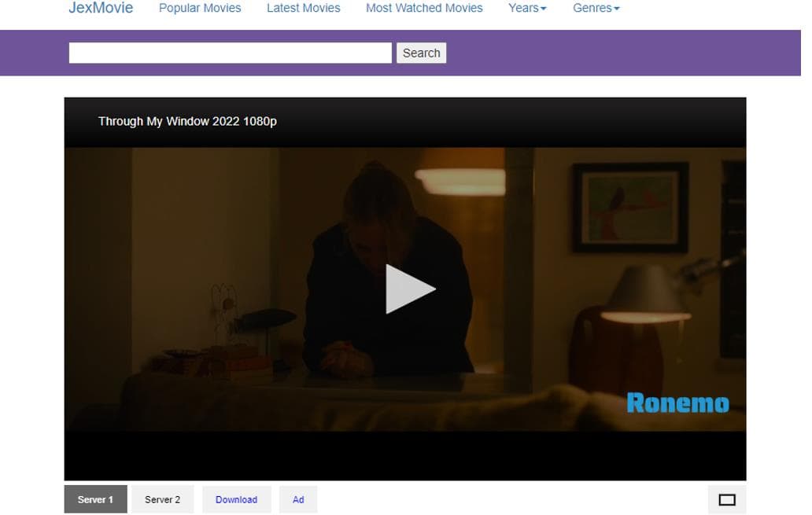
Task: Open the Years chevron arrow
Action: 542,8
